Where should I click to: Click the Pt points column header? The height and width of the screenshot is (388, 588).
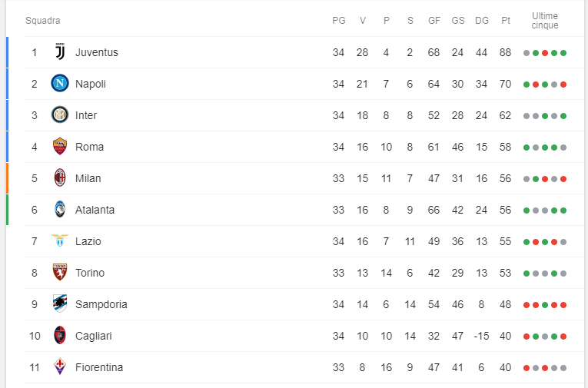(x=506, y=21)
